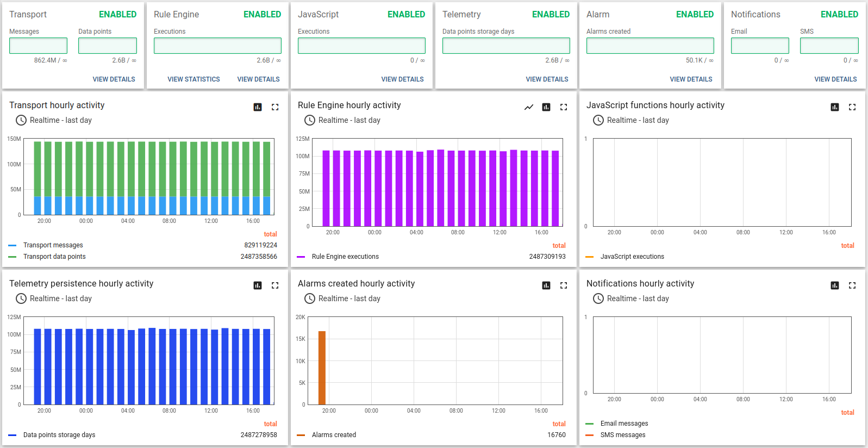
Task: Click bar chart icon in Alarms created widget
Action: click(546, 285)
